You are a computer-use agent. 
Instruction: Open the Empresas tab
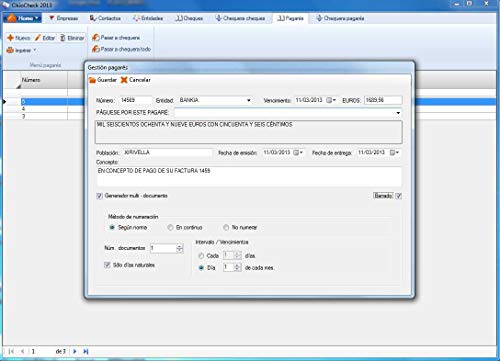[63, 18]
